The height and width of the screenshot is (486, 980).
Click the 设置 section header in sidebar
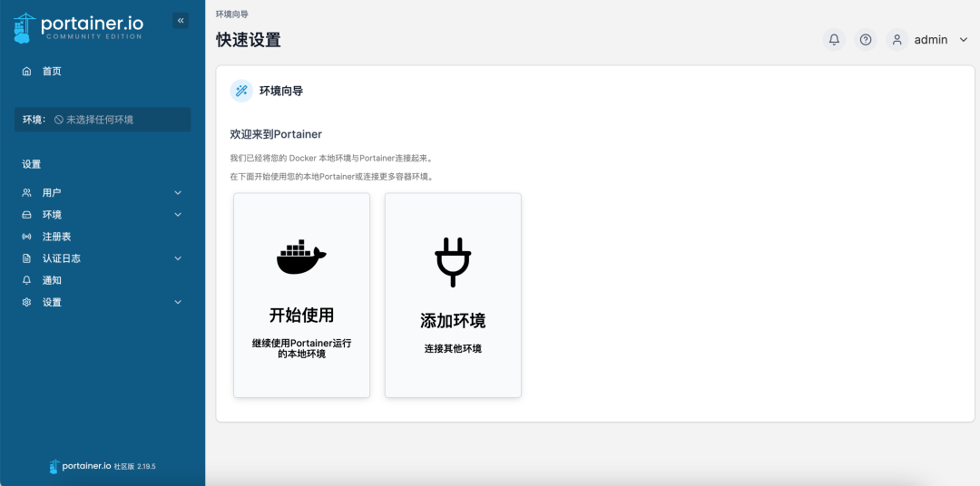pos(32,164)
